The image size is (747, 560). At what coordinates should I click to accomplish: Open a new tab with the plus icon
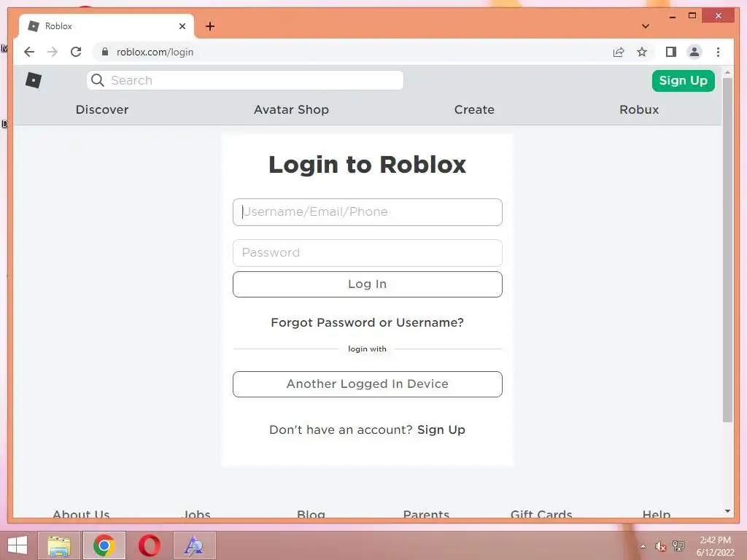210,26
